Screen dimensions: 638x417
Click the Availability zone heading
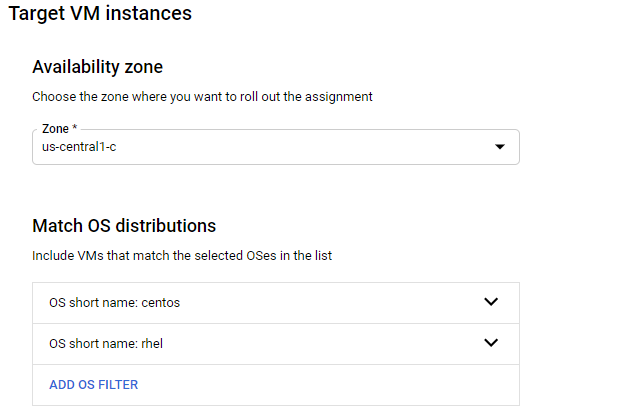[97, 67]
